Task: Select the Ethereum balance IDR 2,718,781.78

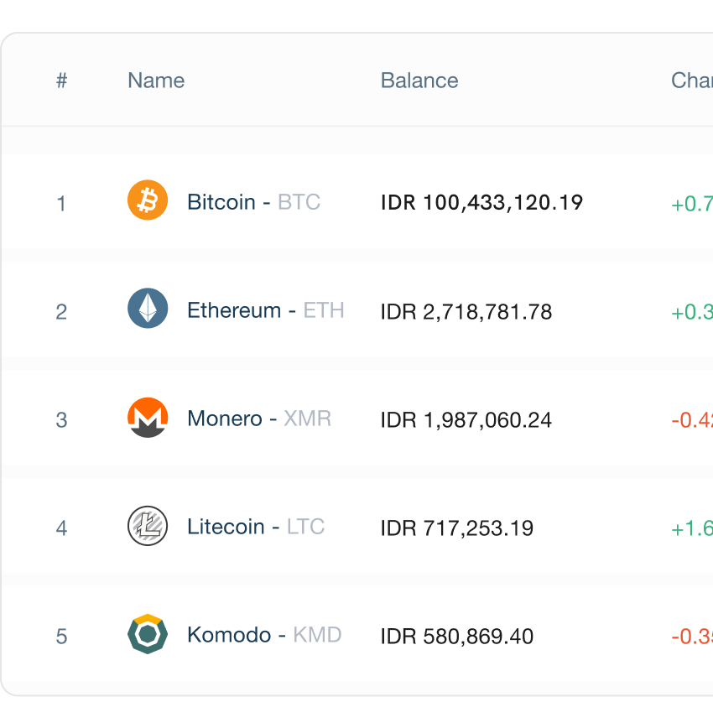Action: (x=466, y=312)
